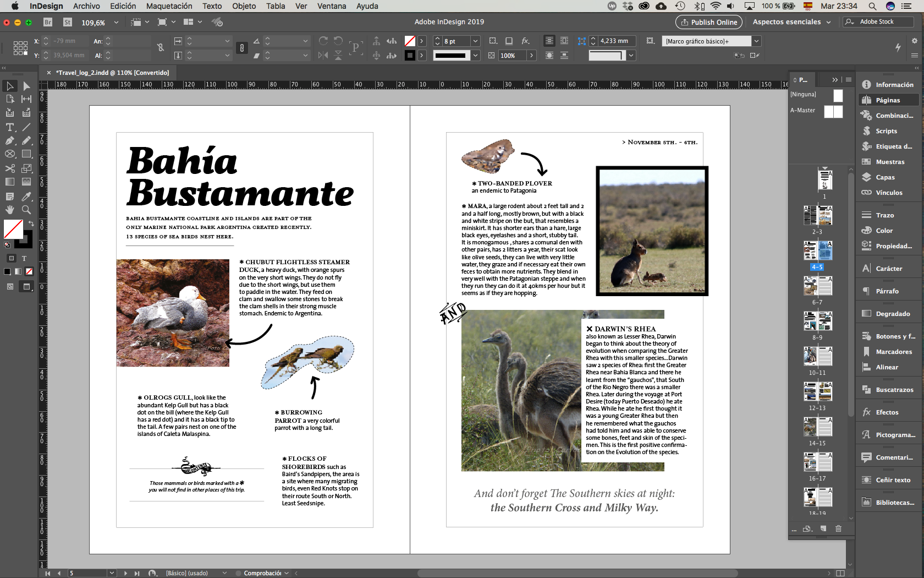The width and height of the screenshot is (924, 578).
Task: Open the stroke weight 8 pt dropdown
Action: 475,41
